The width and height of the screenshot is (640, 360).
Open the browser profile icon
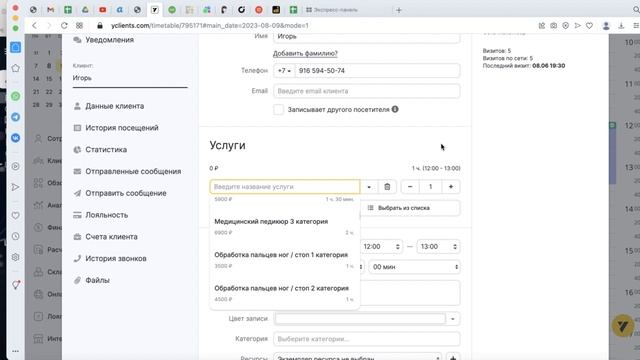(606, 25)
